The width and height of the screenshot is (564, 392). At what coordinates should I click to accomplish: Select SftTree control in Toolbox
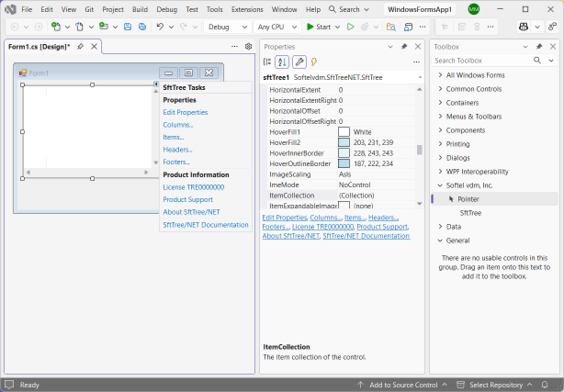tap(470, 213)
